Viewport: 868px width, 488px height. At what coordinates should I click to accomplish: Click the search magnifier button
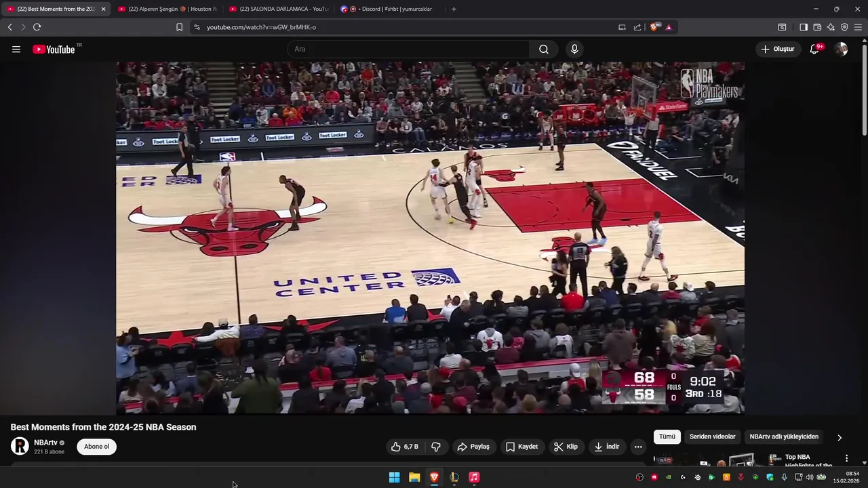(544, 49)
